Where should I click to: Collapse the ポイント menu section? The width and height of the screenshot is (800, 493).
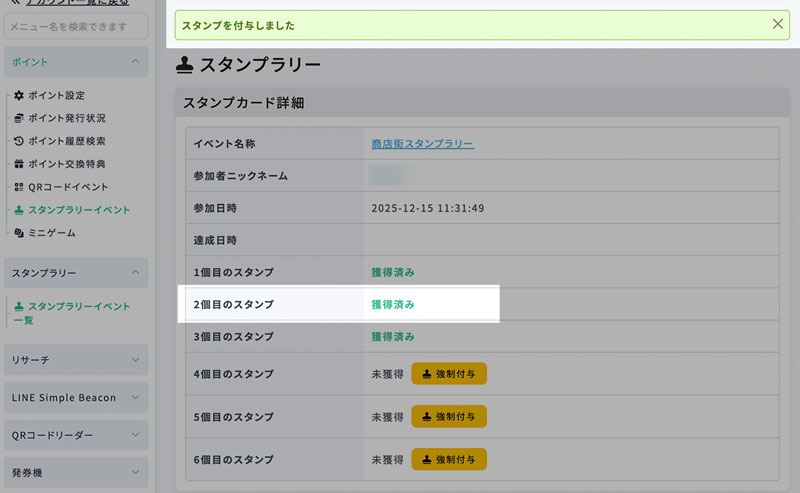coord(134,62)
